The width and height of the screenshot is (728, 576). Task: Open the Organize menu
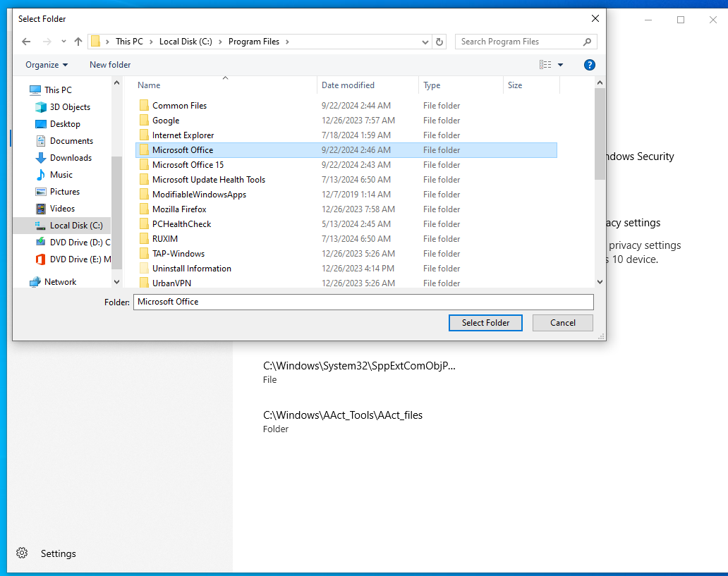click(47, 65)
